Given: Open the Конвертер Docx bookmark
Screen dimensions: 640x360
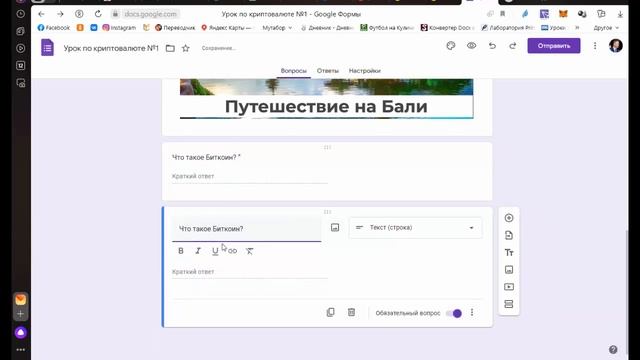Looking at the screenshot, I should pos(447,28).
